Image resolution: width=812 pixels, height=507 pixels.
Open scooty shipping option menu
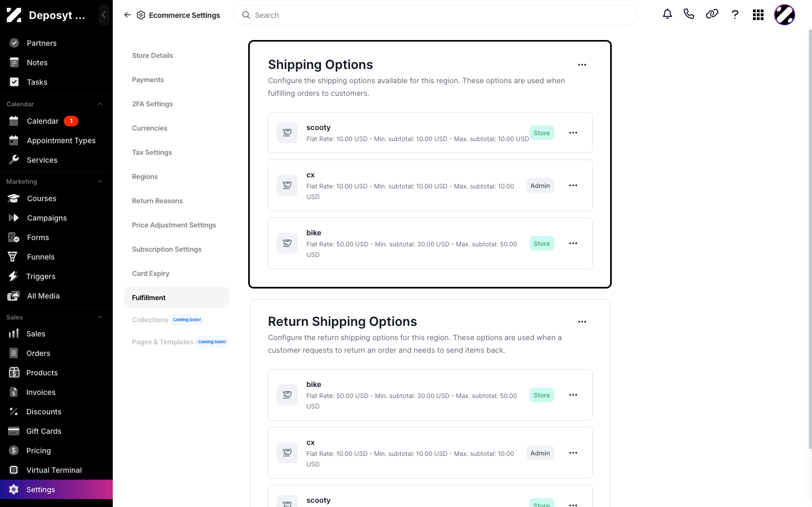[x=573, y=133]
